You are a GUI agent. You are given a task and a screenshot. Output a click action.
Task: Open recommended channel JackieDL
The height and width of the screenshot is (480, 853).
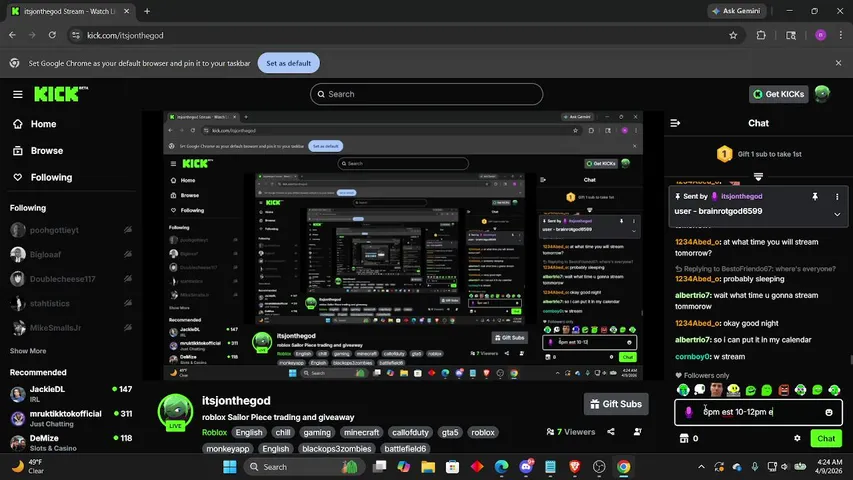click(x=71, y=393)
